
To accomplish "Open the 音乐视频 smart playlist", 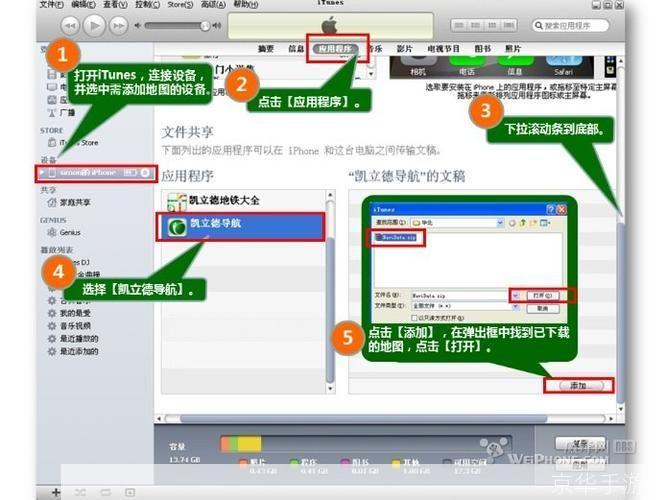I will coord(75,326).
